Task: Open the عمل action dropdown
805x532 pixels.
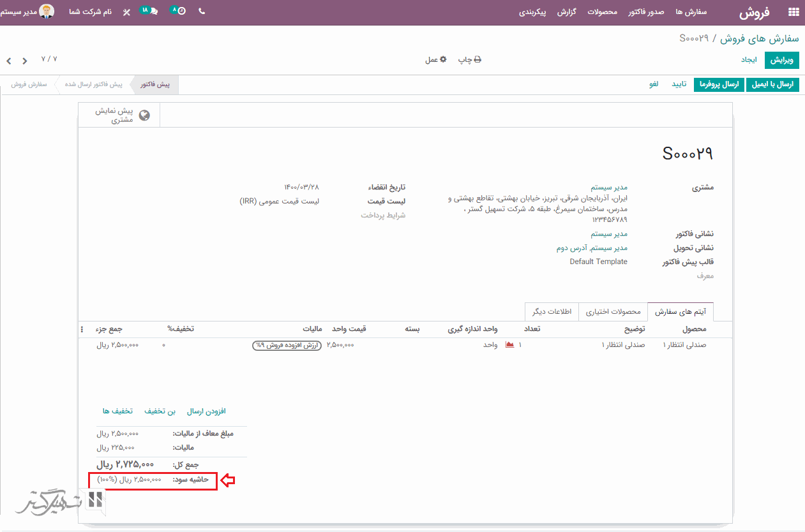Action: pyautogui.click(x=436, y=59)
